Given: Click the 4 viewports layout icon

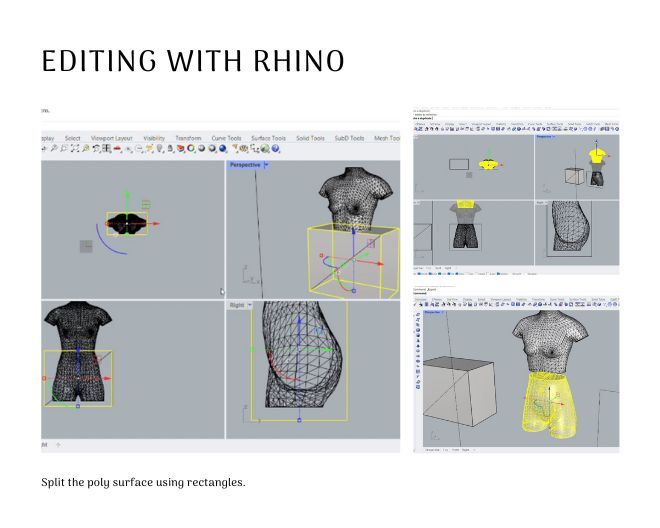Looking at the screenshot, I should 106,149.
